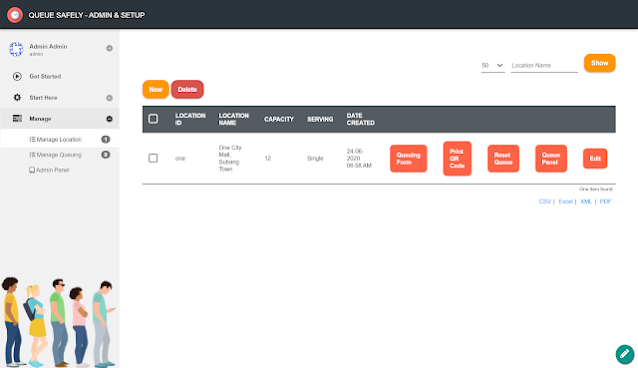Click the Queue Safely logo icon

tap(15, 15)
